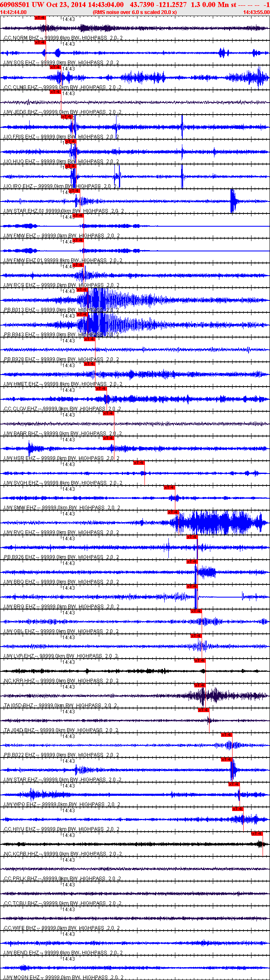Click the pick marker on UW GBL trace
270x980 pixels.
click(x=196, y=611)
